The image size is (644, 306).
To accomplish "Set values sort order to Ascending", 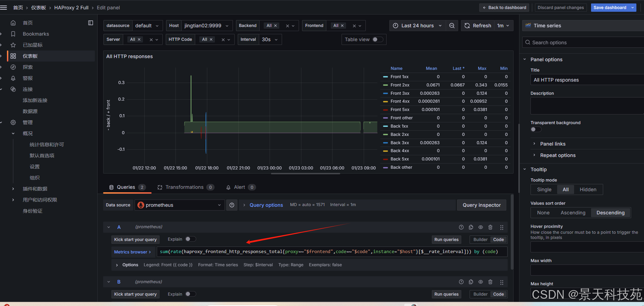I will [573, 213].
